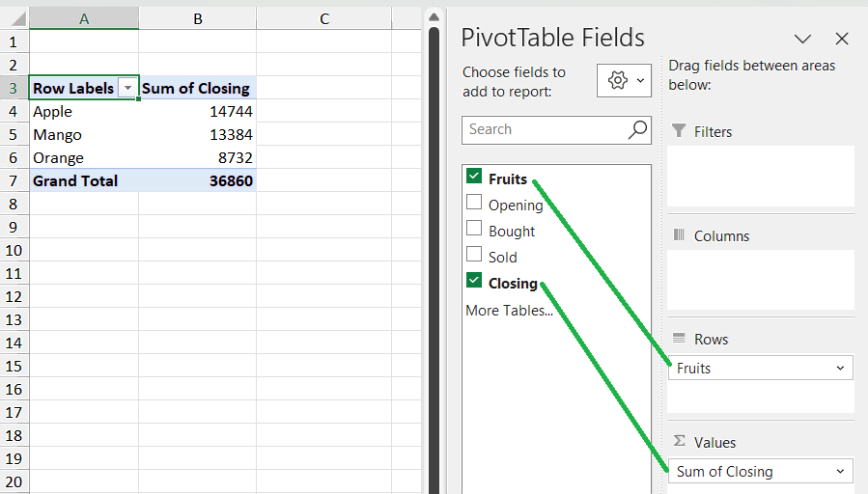Select column B header
868x494 pixels.
pyautogui.click(x=198, y=18)
